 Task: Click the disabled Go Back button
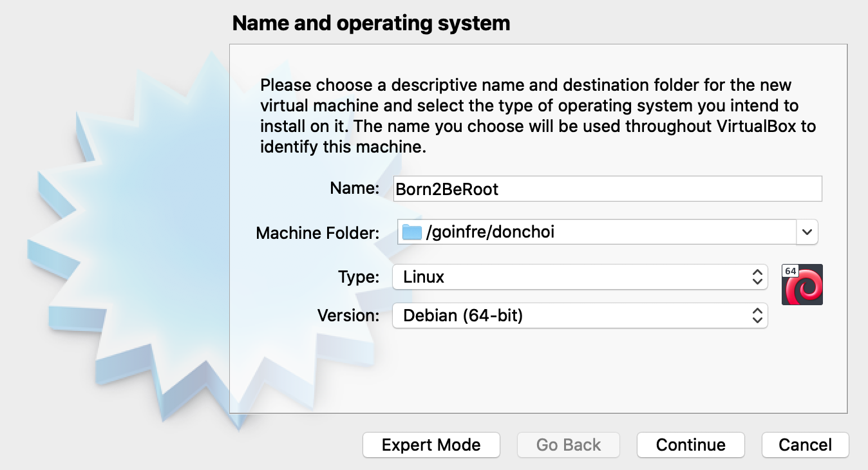click(569, 445)
